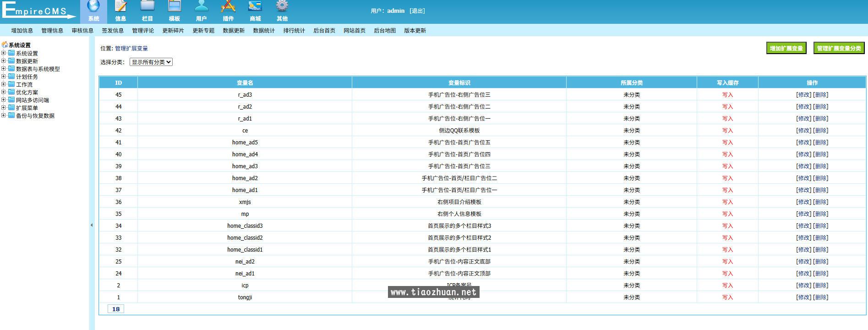Collapse the left sidebar with arrow handle
Viewport: 868px width, 330px height.
click(x=92, y=225)
